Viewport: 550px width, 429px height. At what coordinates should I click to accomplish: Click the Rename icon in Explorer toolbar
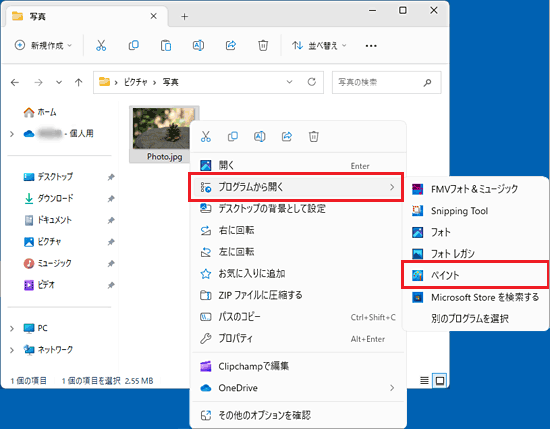(198, 46)
